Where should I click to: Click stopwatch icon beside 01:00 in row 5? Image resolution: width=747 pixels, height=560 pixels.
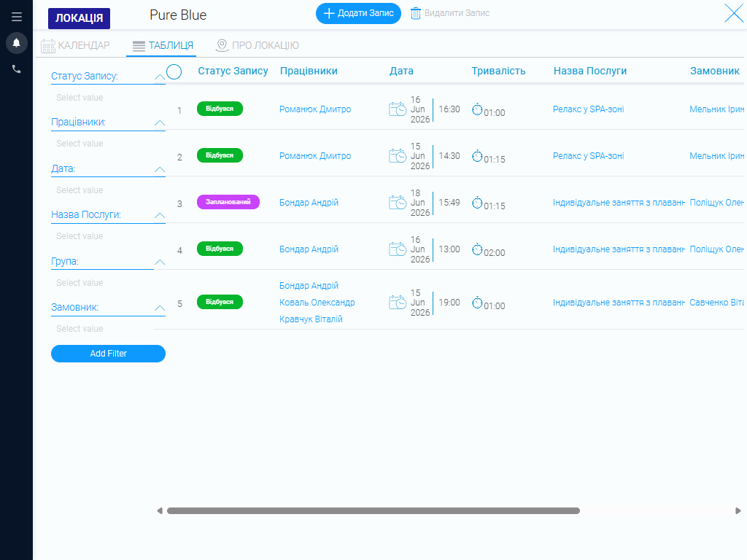[x=477, y=303]
